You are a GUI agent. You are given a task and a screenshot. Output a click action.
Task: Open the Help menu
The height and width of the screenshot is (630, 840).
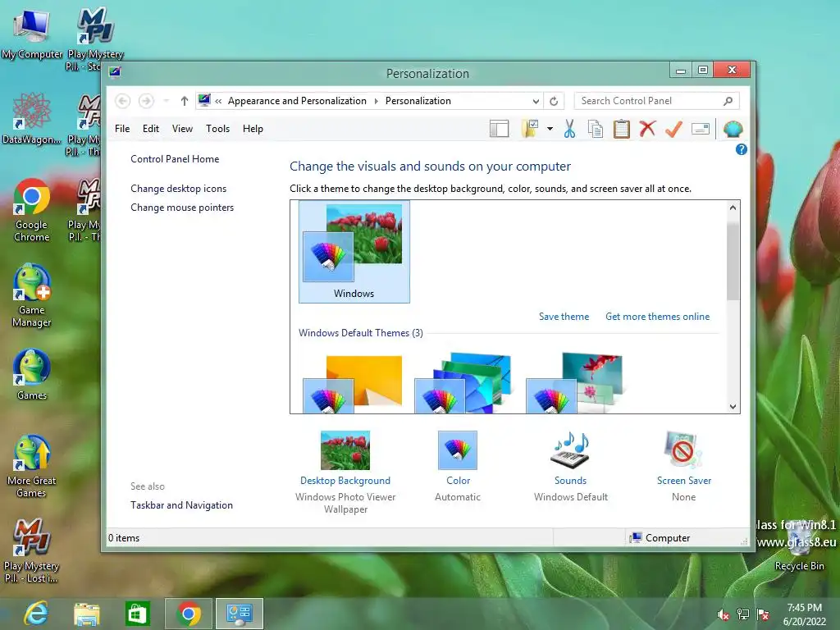[253, 129]
